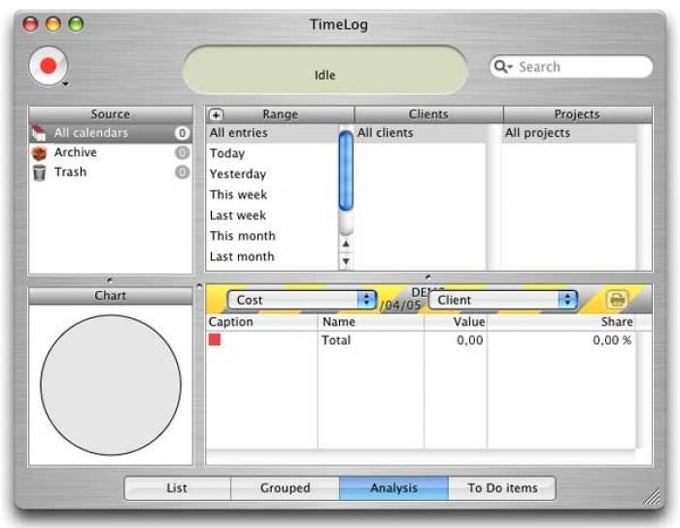Screen dimensions: 680x528
Task: Click the Archive box icon
Action: pos(39,153)
